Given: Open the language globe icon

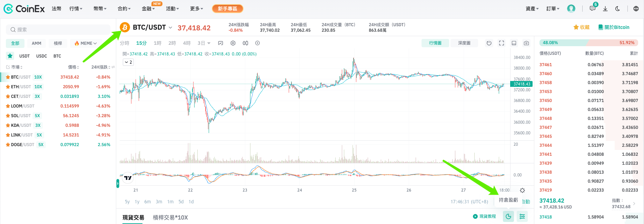Looking at the screenshot, I should (636, 9).
